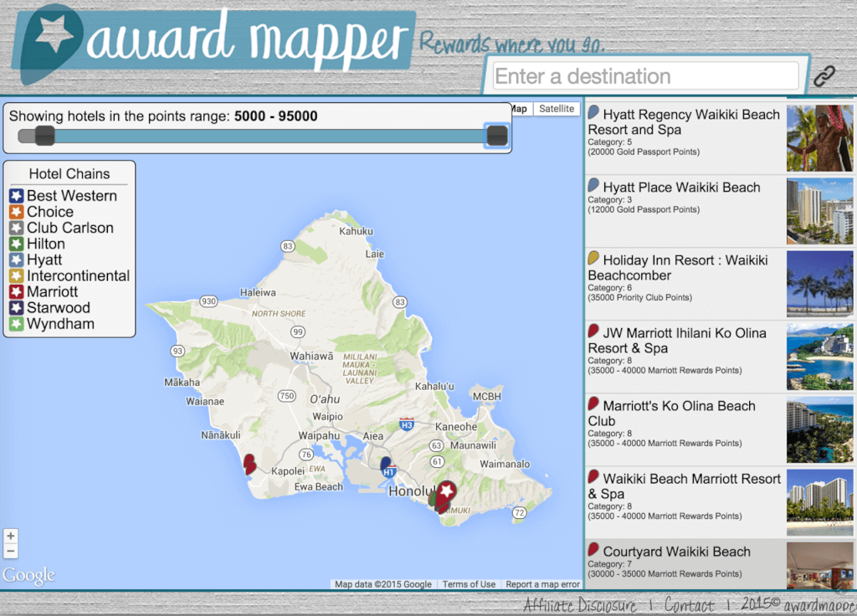
Task: Select the red Marriott pin near Kapolei
Action: (x=249, y=464)
